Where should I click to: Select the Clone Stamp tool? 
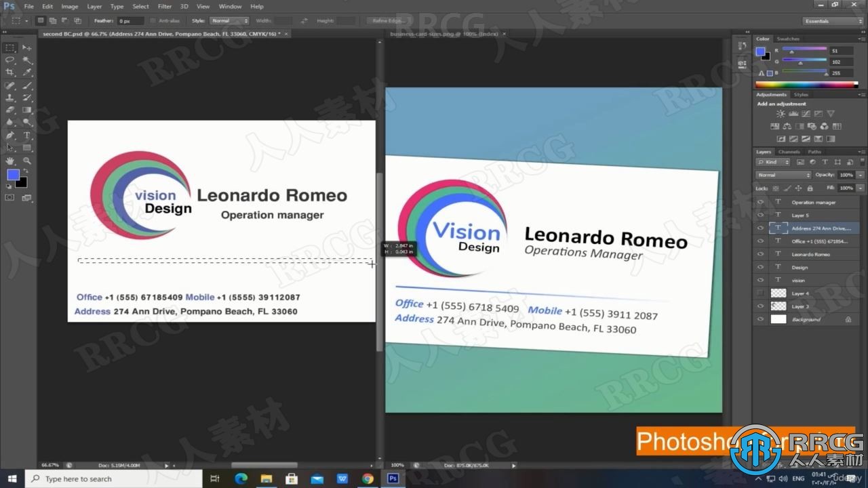point(10,98)
